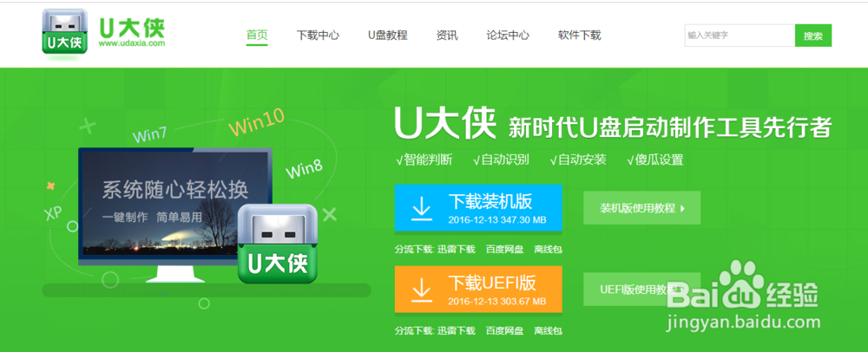Click the large U大侠 USB drive icon in banner
The width and height of the screenshot is (868, 352).
(x=278, y=244)
